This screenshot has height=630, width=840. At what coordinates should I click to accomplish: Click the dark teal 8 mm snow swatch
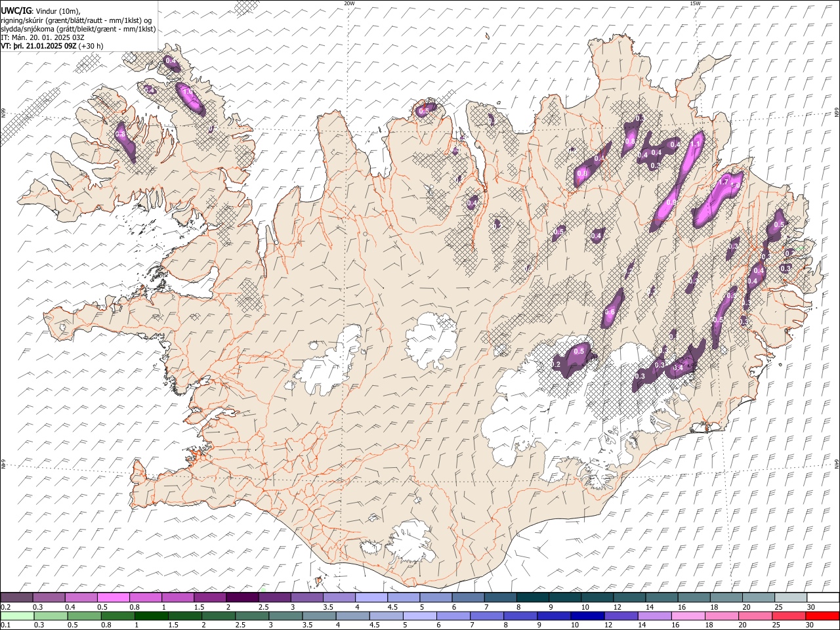(533, 597)
